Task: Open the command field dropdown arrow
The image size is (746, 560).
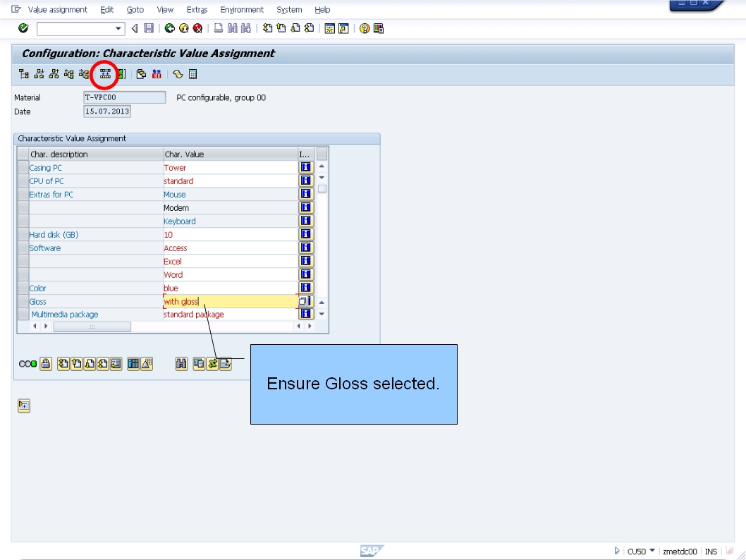Action: (118, 29)
